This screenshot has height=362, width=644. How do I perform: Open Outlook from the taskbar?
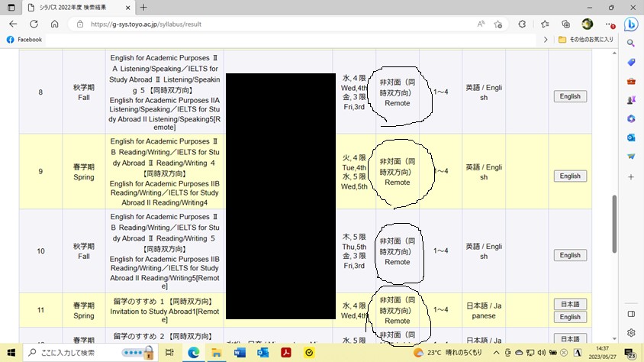tap(262, 353)
